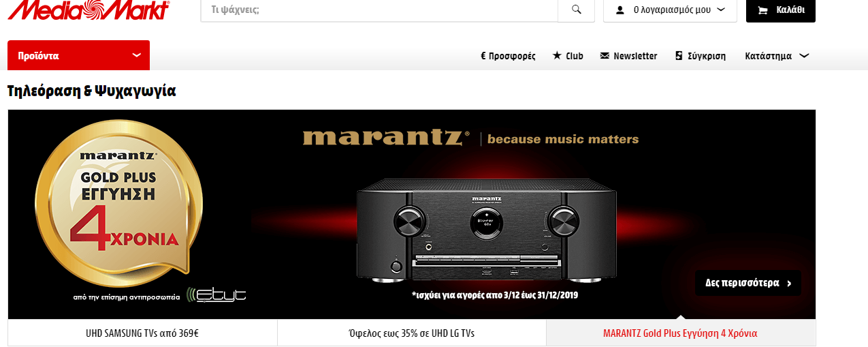Focus the Τι ψάχνεις search field
The height and width of the screenshot is (347, 868).
379,10
